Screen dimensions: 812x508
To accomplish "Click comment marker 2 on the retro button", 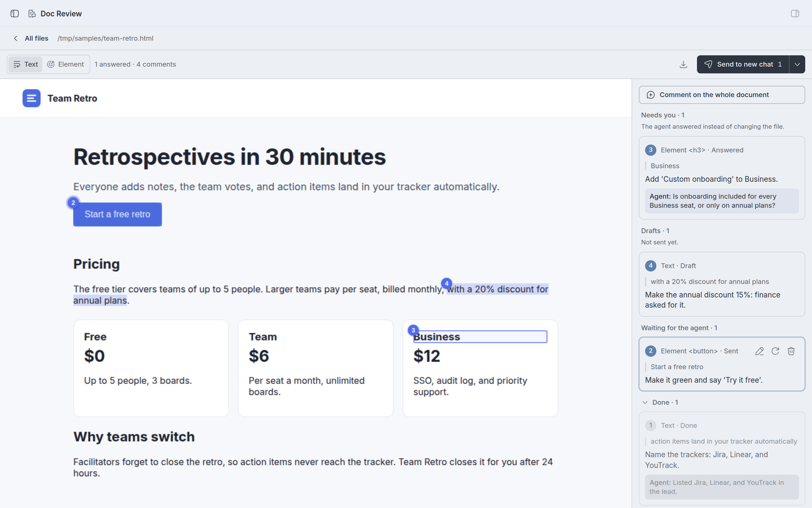I will pos(73,203).
